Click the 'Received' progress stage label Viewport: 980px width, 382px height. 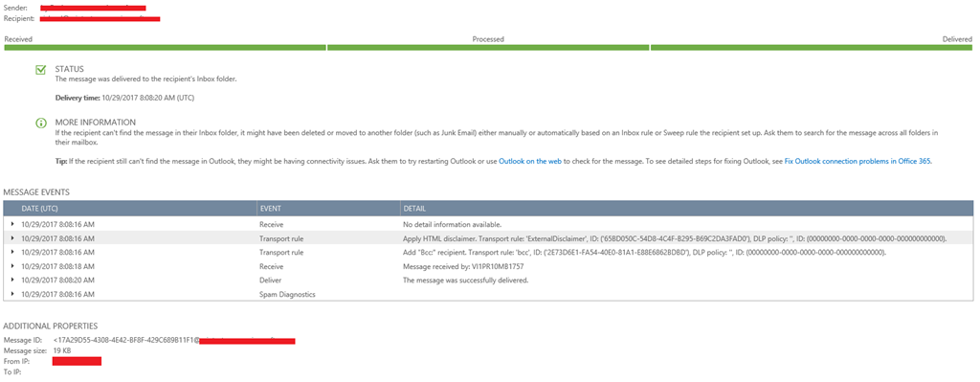coord(18,38)
